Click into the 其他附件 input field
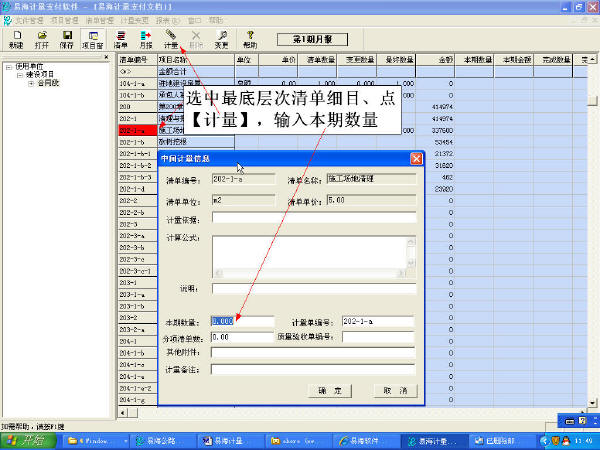 (313, 352)
